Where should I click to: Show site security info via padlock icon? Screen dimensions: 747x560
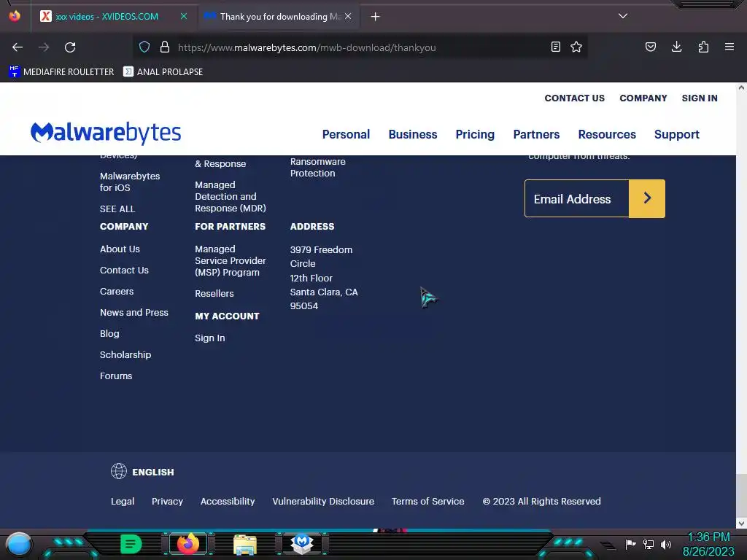(165, 47)
